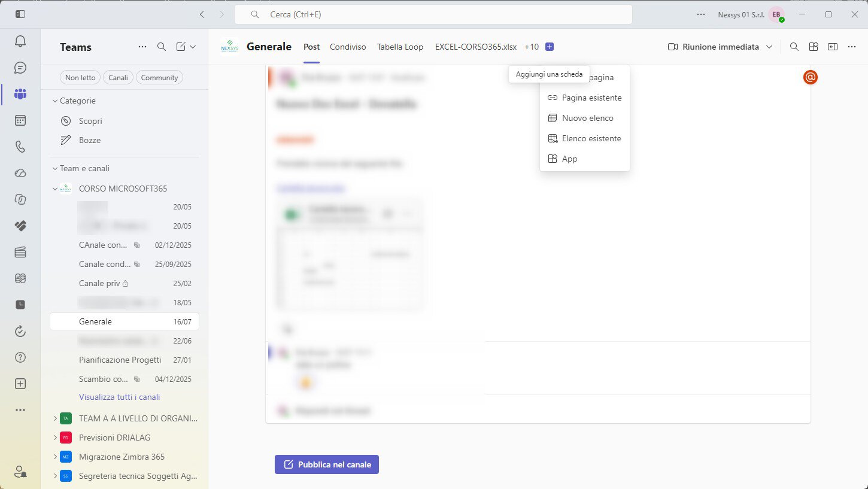Open the Copilot icon in the rail
The image size is (868, 489).
click(x=20, y=199)
